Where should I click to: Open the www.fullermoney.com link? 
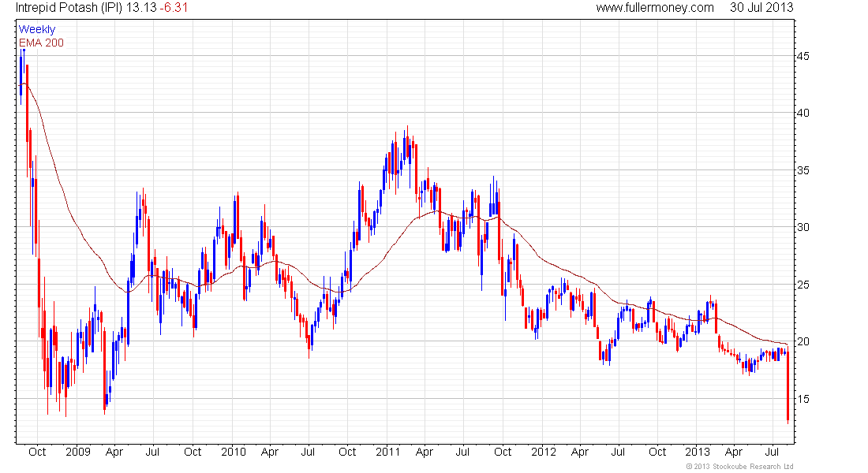[x=654, y=8]
